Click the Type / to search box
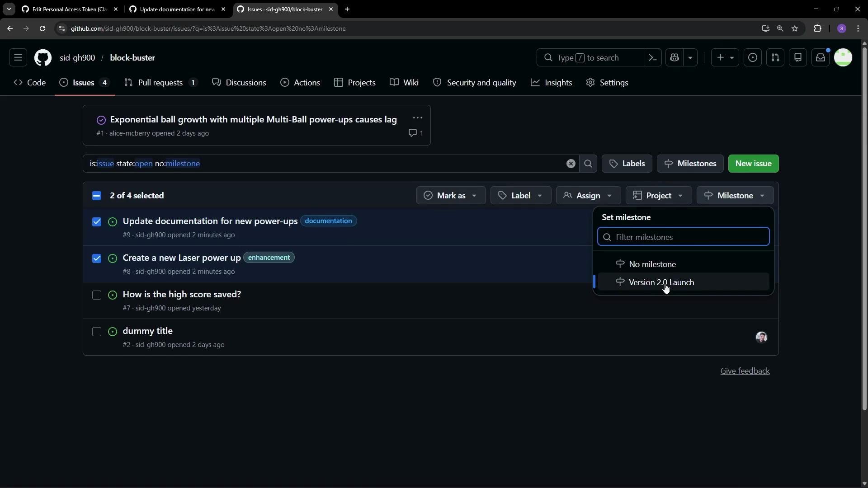 590,58
